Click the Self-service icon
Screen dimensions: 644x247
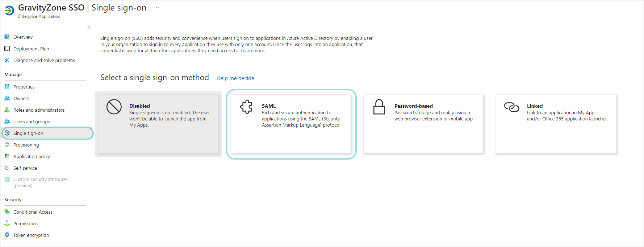point(7,168)
